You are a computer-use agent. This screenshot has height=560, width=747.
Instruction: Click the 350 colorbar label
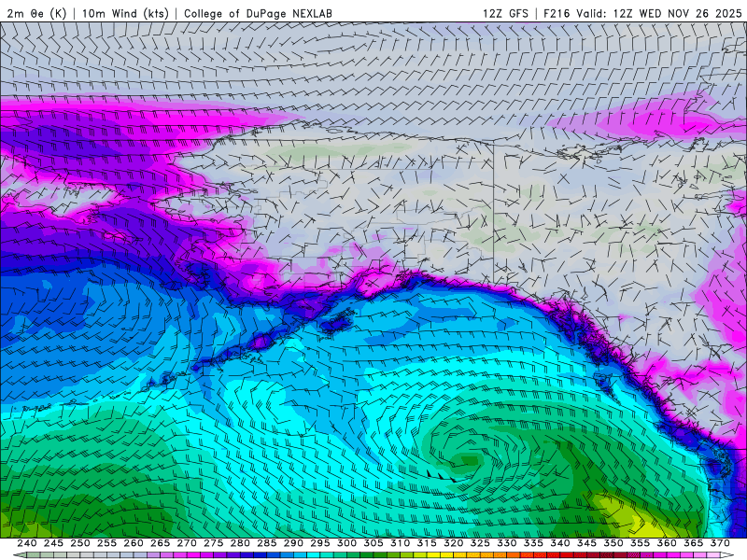point(613,543)
